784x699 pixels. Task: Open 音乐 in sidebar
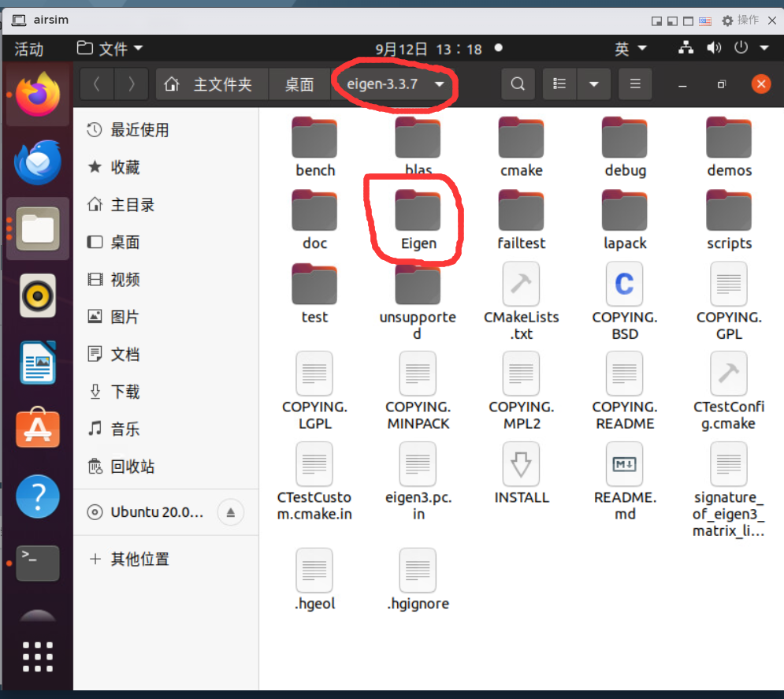[x=166, y=429]
